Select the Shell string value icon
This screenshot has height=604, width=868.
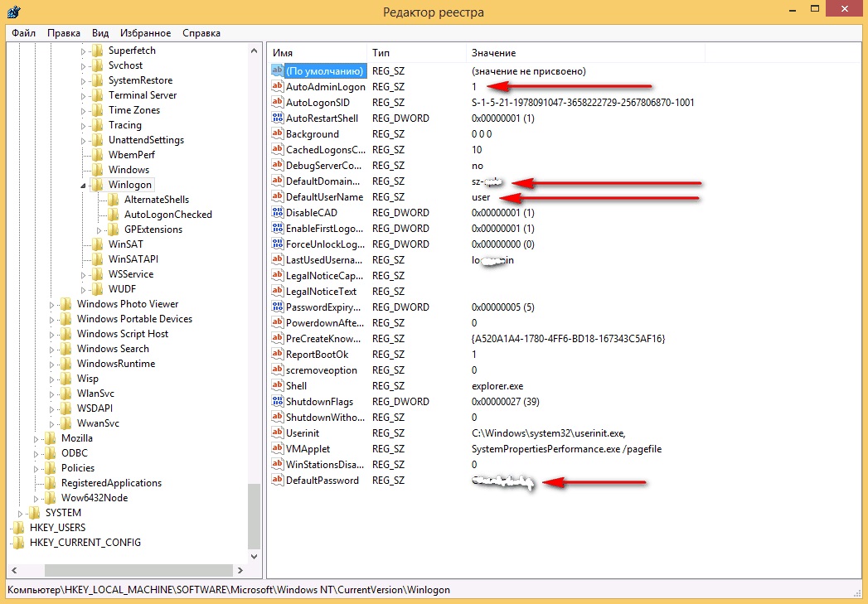(278, 385)
